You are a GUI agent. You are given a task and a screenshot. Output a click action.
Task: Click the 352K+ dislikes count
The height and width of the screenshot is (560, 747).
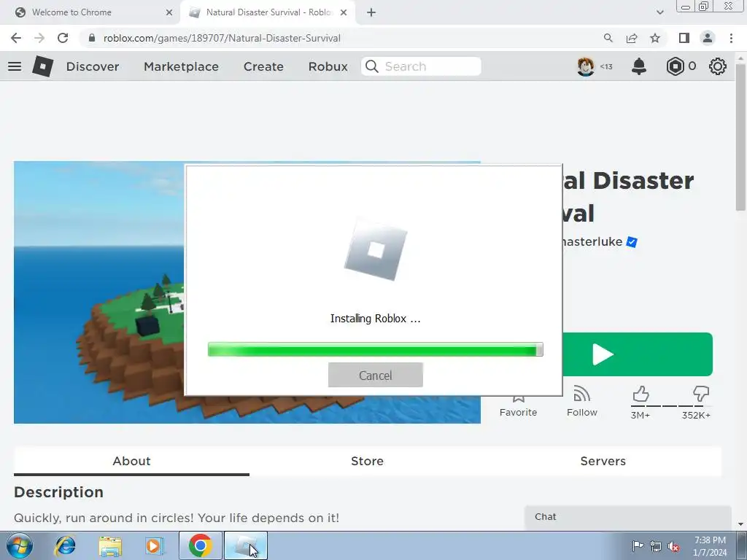pos(696,415)
